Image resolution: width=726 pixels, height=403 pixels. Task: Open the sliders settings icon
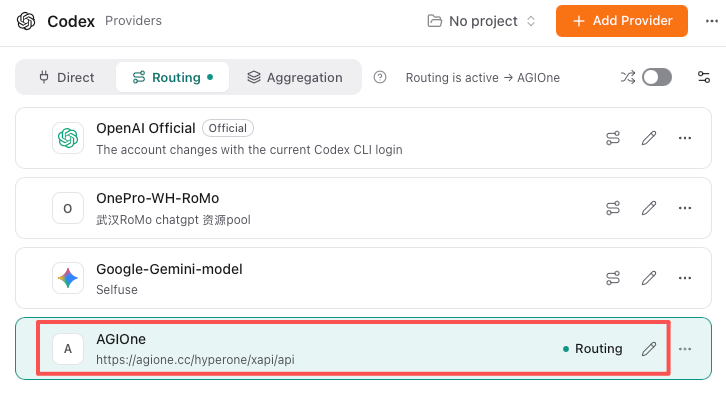click(704, 77)
